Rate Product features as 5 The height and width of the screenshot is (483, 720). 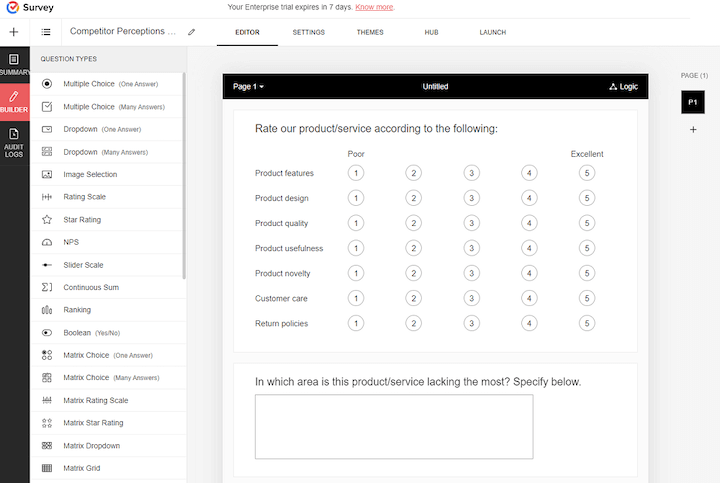pos(587,173)
